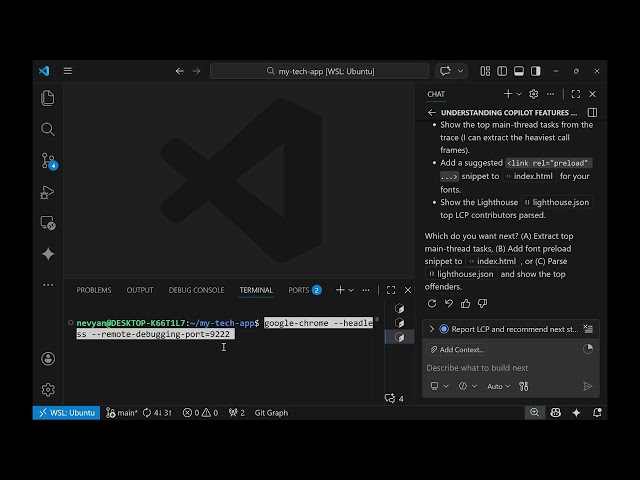Image resolution: width=640 pixels, height=480 pixels.
Task: Create a new terminal with plus
Action: point(340,290)
